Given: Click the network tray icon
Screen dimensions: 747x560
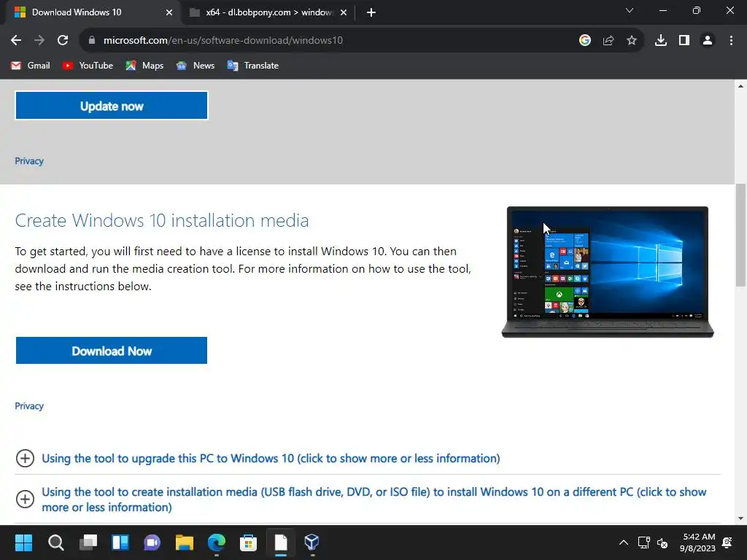Looking at the screenshot, I should (x=644, y=542).
